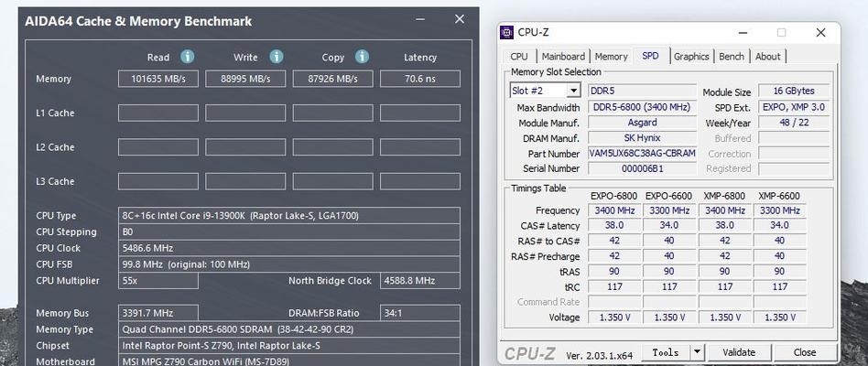The image size is (868, 366).
Task: Click the CPU Clock value 5486.6 MHz
Action: [289, 248]
